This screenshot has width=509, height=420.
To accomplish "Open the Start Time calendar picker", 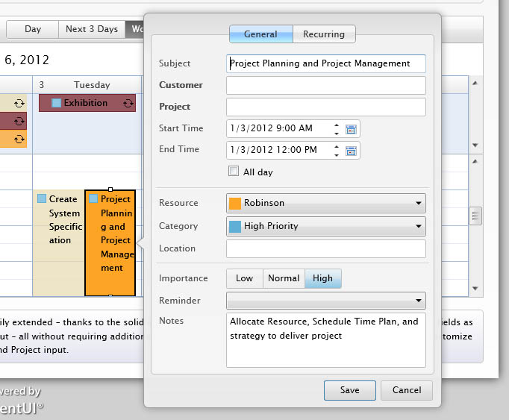I will 352,129.
